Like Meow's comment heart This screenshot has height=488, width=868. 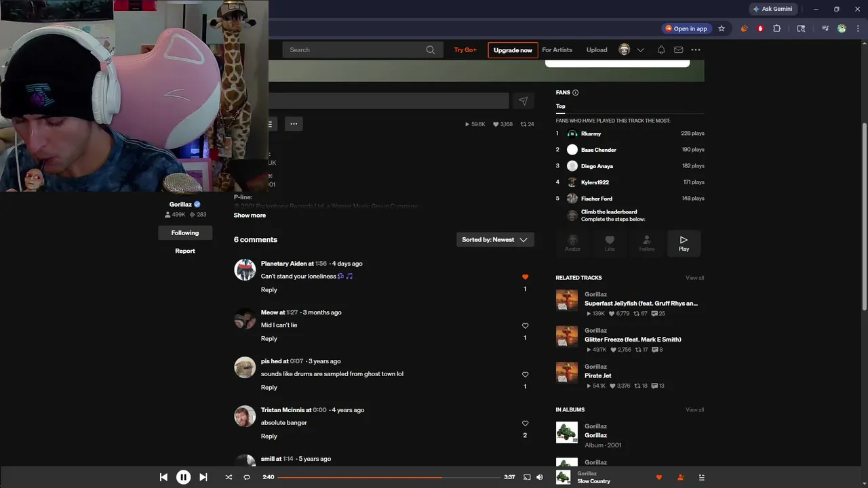(x=525, y=325)
